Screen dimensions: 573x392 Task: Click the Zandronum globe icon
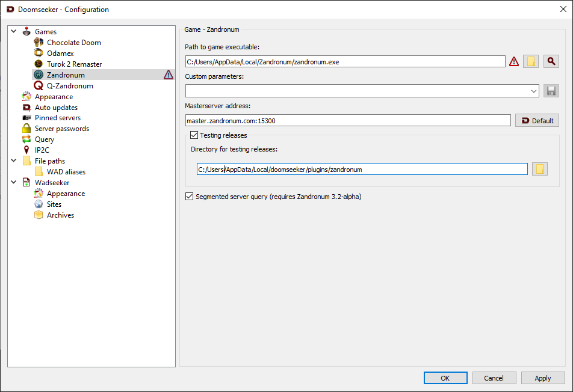39,75
